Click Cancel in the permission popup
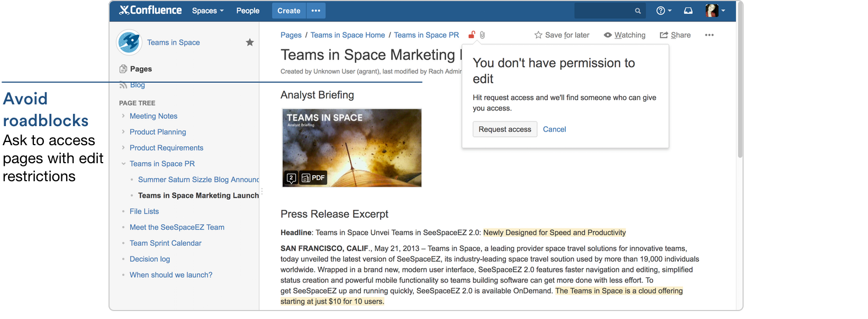The width and height of the screenshot is (868, 319). click(x=554, y=129)
